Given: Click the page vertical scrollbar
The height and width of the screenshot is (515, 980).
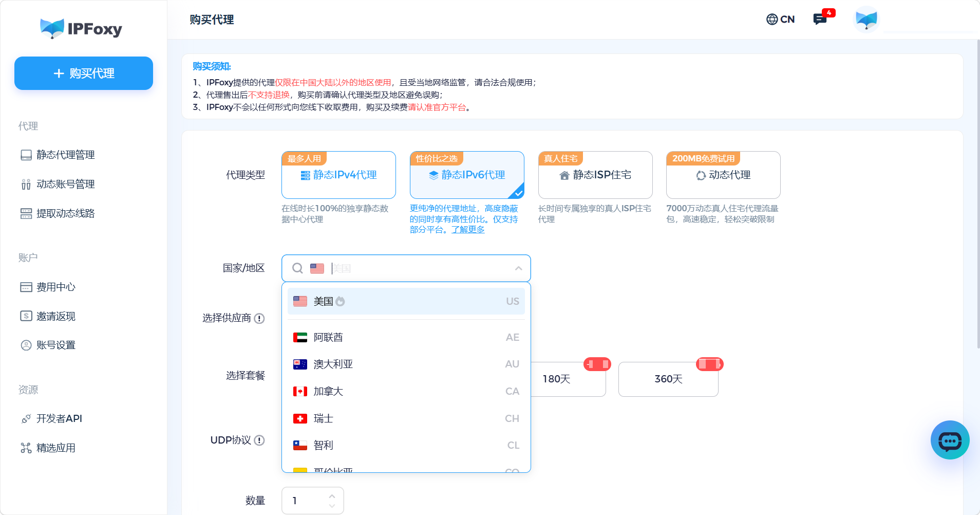Looking at the screenshot, I should point(977,194).
